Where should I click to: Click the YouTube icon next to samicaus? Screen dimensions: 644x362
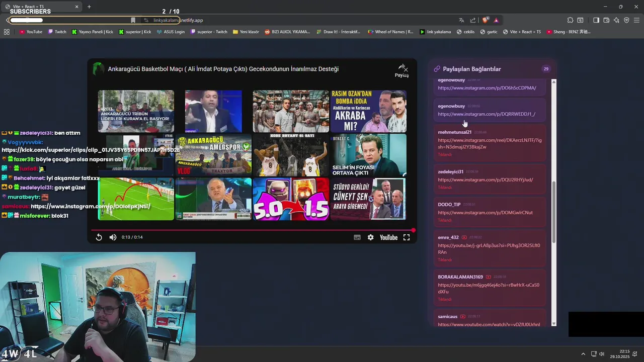tap(463, 317)
